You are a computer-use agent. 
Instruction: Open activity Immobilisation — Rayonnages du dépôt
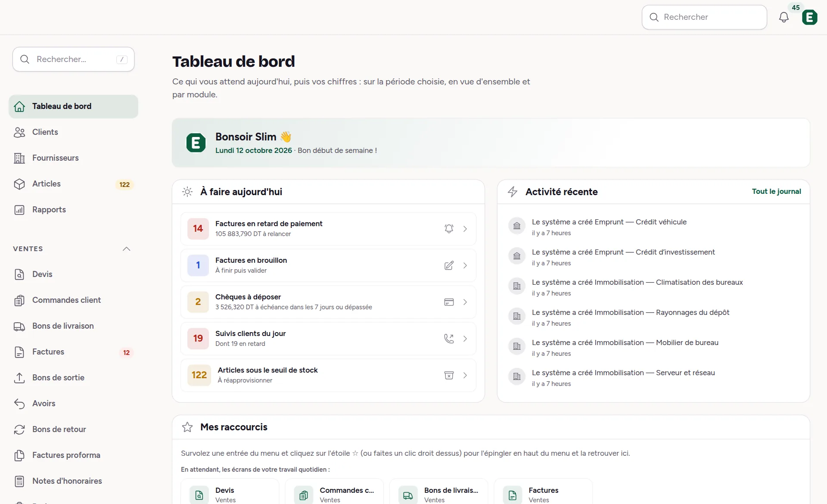631,312
